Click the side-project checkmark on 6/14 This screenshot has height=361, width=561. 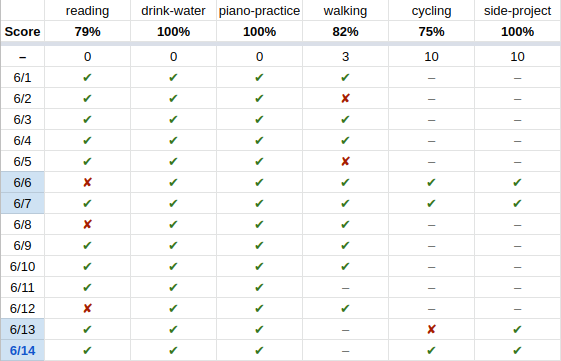click(x=517, y=350)
